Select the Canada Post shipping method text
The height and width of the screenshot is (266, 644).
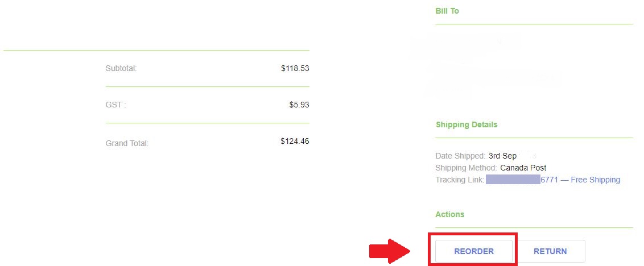click(523, 168)
